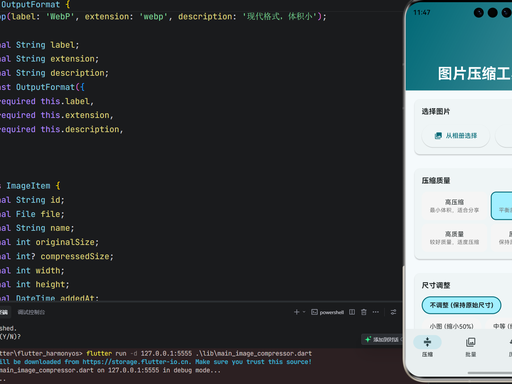The image size is (512, 384).
Task: Open the 批量 bottom navigation tab
Action: point(471,347)
